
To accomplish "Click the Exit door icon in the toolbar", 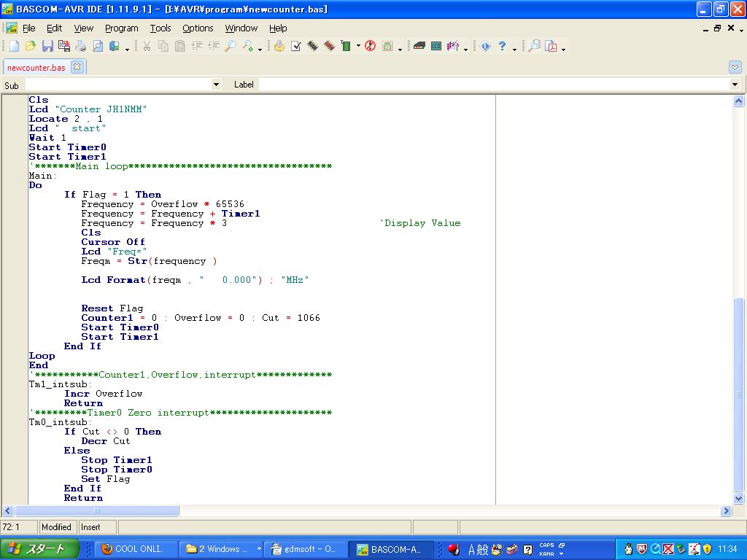I will click(x=114, y=46).
